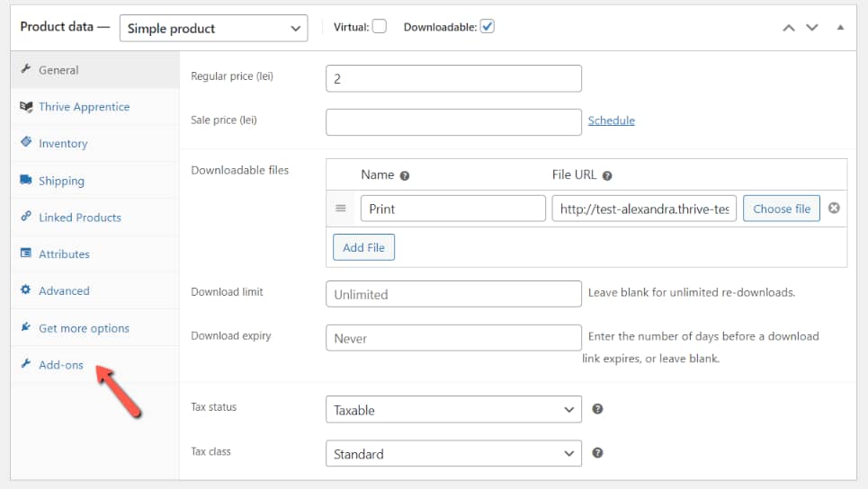Move the Product data panel up

tap(789, 27)
